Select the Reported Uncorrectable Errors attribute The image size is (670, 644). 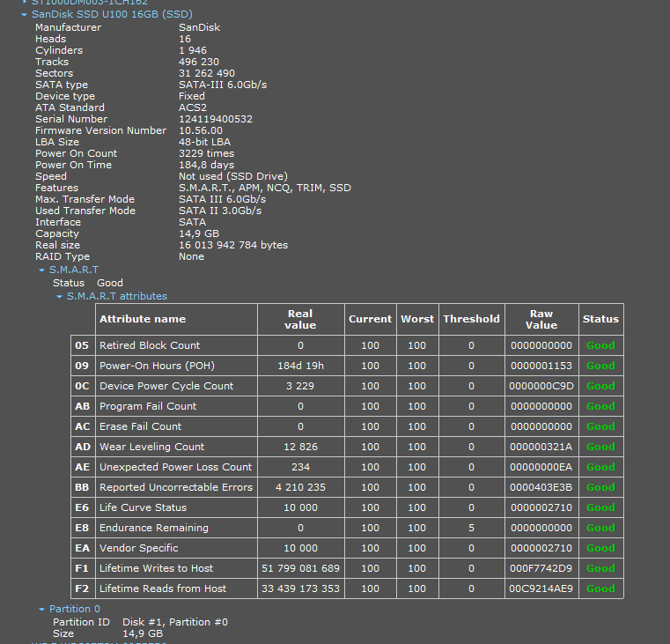click(x=176, y=487)
